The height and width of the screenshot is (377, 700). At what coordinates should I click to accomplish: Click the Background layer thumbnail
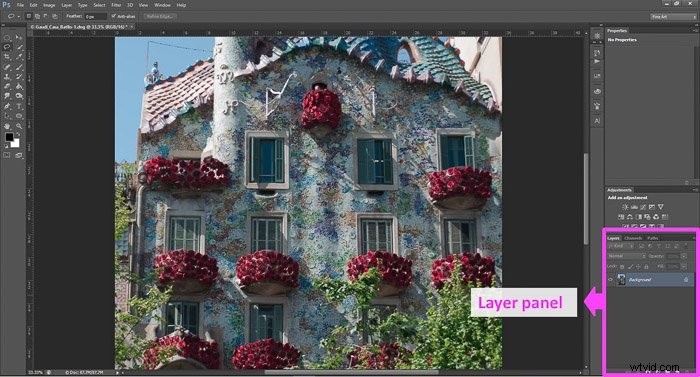(x=621, y=280)
